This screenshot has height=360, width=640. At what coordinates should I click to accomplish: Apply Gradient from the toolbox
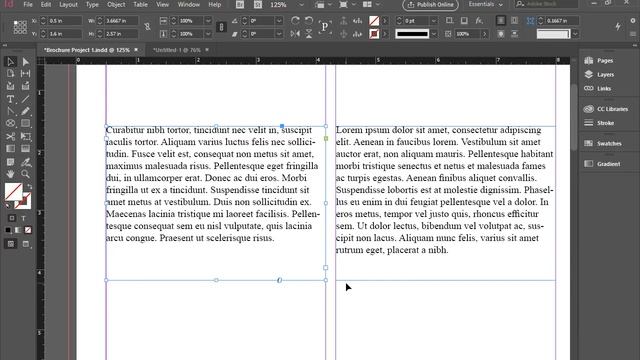18,230
